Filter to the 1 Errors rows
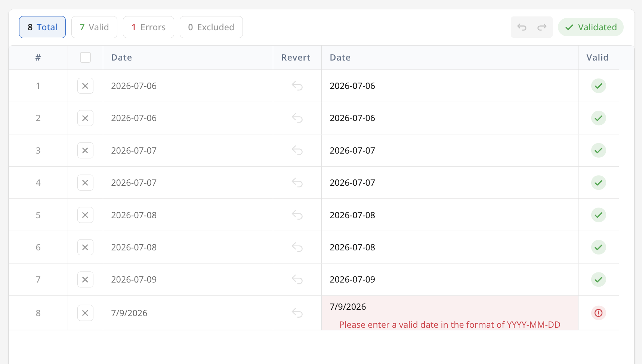 [148, 27]
